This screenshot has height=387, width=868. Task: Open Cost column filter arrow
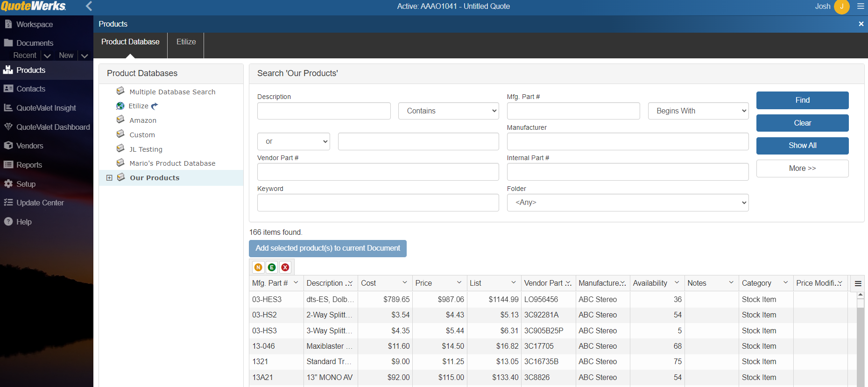tap(405, 282)
